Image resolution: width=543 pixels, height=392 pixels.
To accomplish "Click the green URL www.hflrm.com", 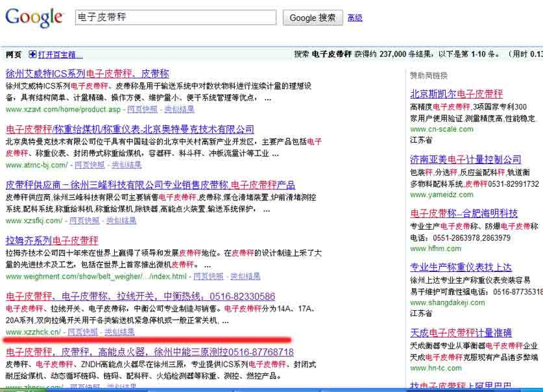I will click(436, 249).
